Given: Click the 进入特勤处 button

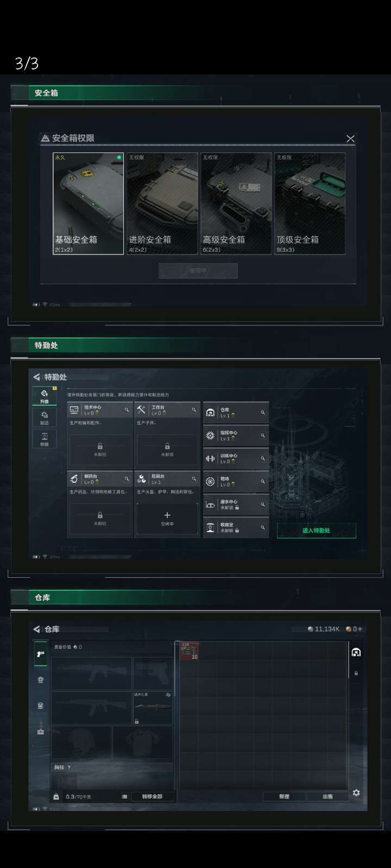Looking at the screenshot, I should coord(317,531).
